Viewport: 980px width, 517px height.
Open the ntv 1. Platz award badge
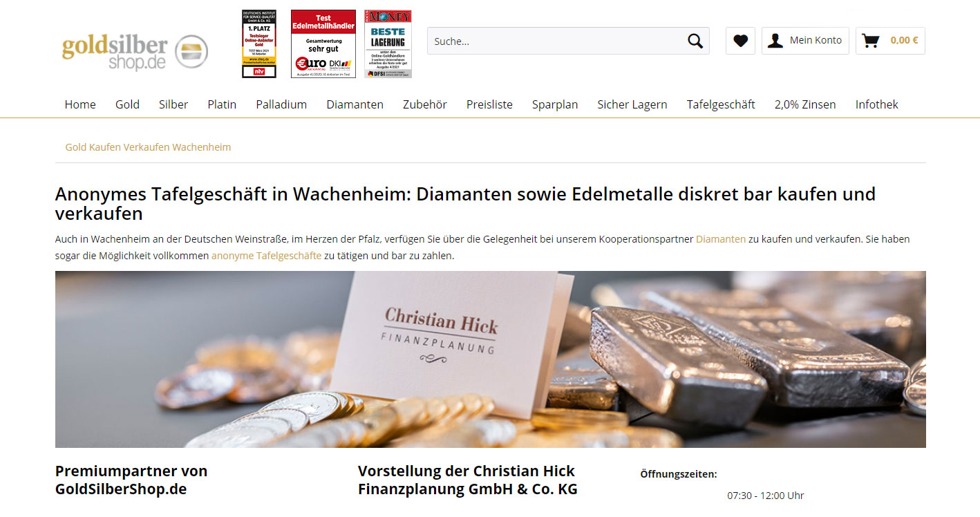[x=259, y=44]
